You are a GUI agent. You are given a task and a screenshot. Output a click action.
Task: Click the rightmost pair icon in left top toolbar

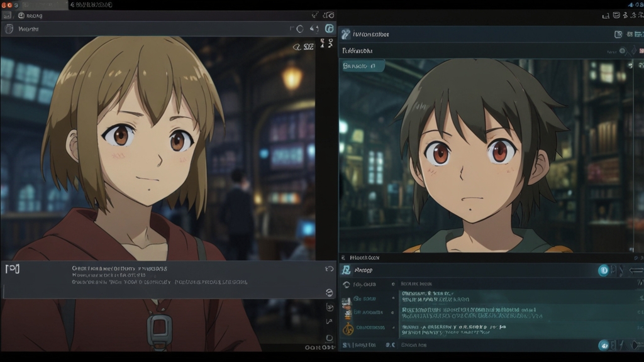(x=328, y=15)
